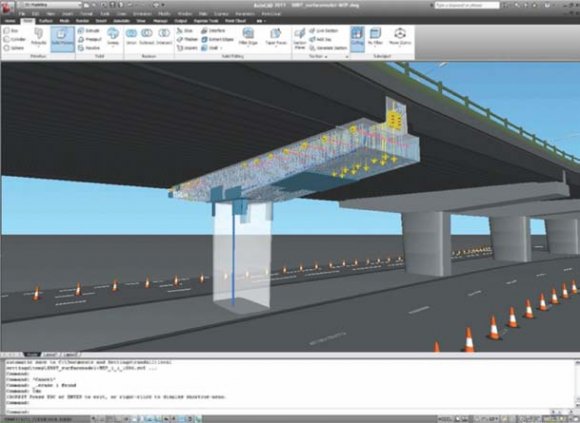Open the AutoCAD application menu button
The image size is (580, 423).
[7, 7]
